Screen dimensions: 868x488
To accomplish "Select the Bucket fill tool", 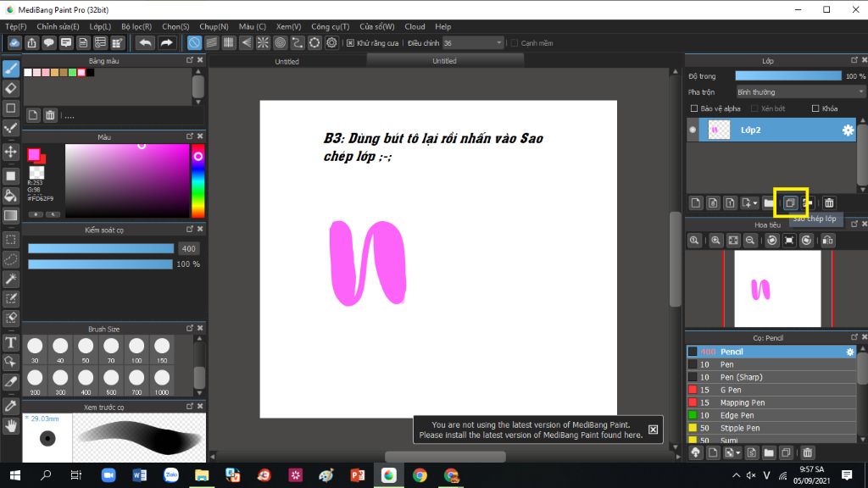I will point(10,196).
